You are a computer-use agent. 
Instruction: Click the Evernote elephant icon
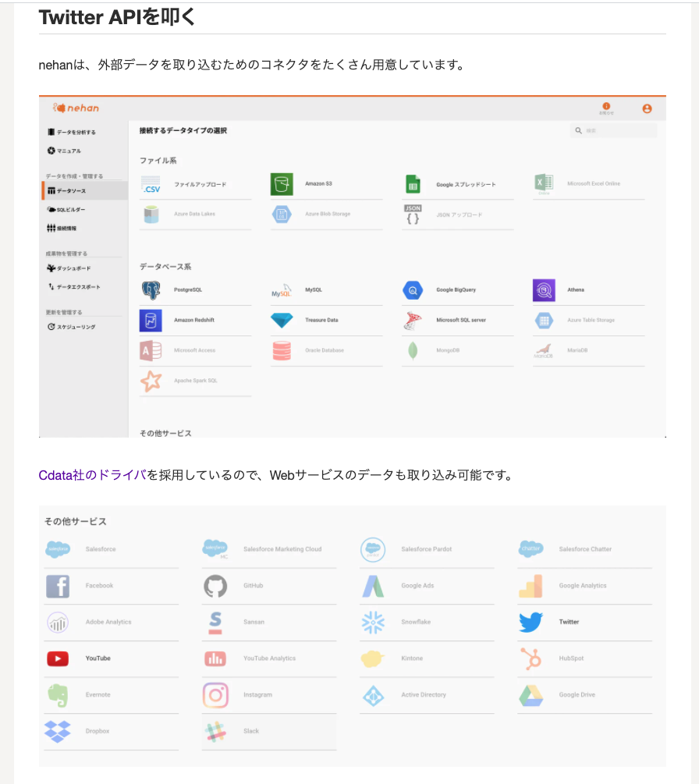tap(58, 696)
